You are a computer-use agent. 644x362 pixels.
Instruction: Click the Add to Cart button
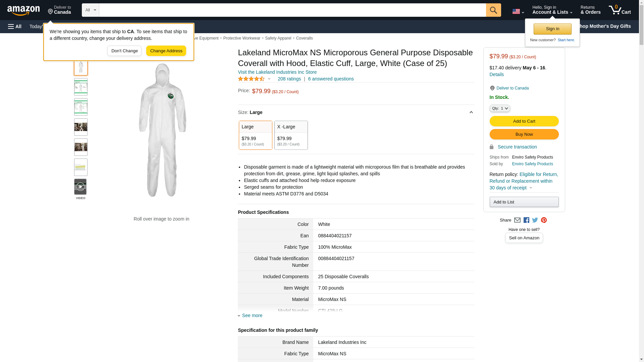(x=524, y=121)
